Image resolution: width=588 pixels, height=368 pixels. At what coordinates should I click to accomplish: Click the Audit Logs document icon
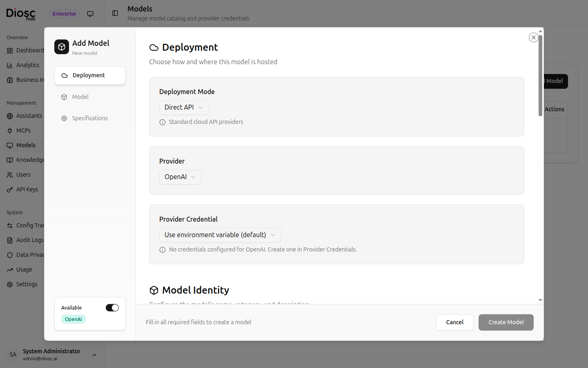tap(10, 240)
